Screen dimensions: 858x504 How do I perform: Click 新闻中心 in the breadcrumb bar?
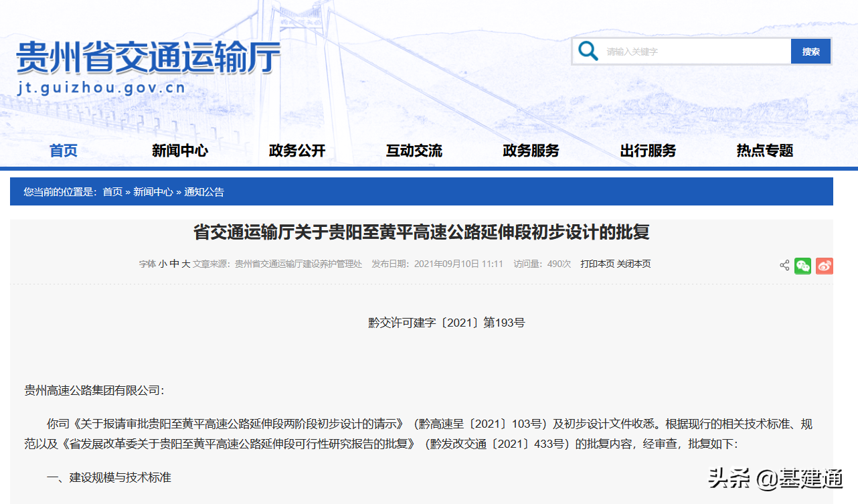153,192
